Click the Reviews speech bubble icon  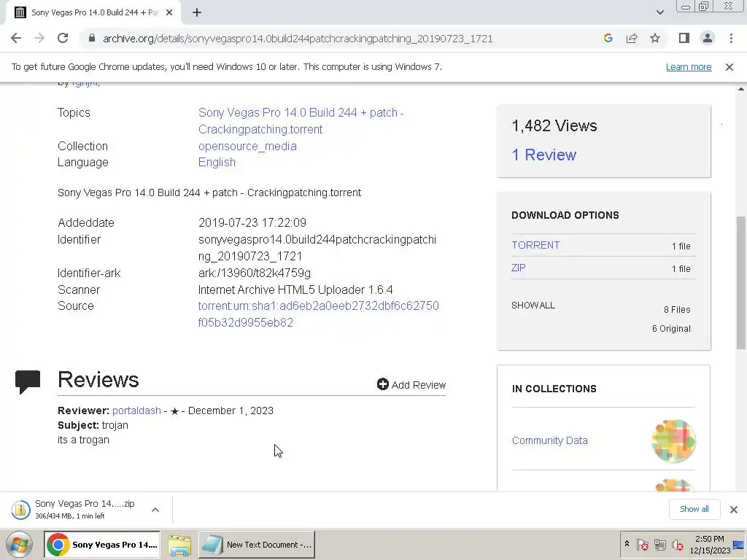click(x=28, y=382)
